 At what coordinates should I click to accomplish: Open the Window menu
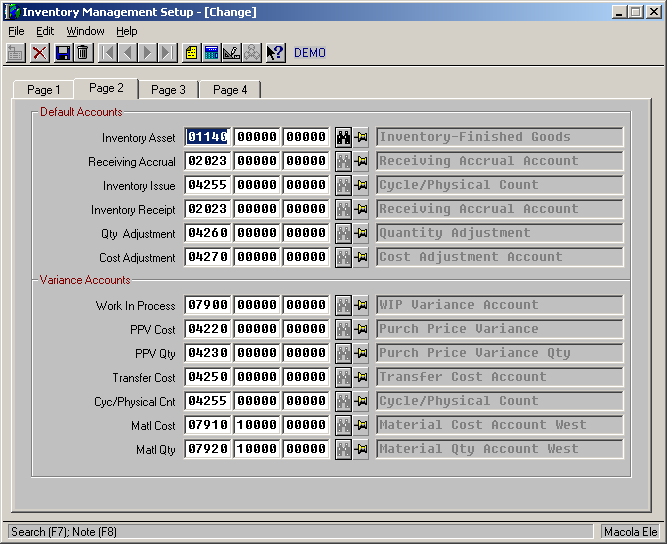pos(85,31)
